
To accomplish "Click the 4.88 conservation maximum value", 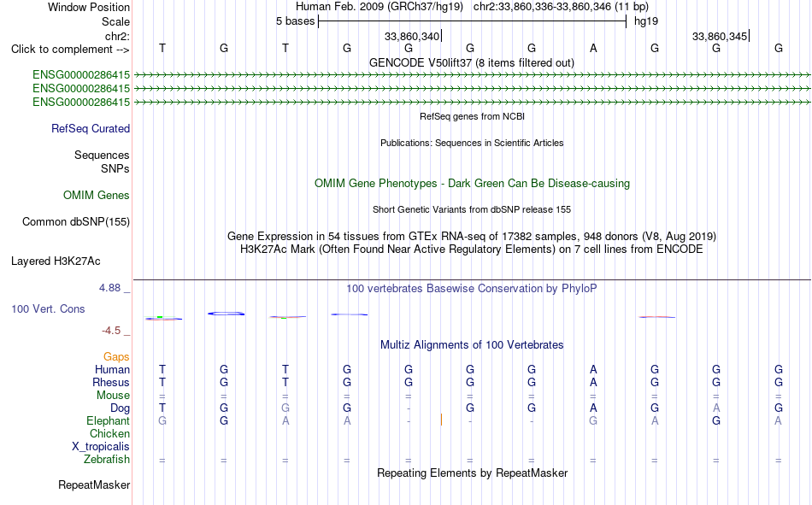I will click(109, 288).
